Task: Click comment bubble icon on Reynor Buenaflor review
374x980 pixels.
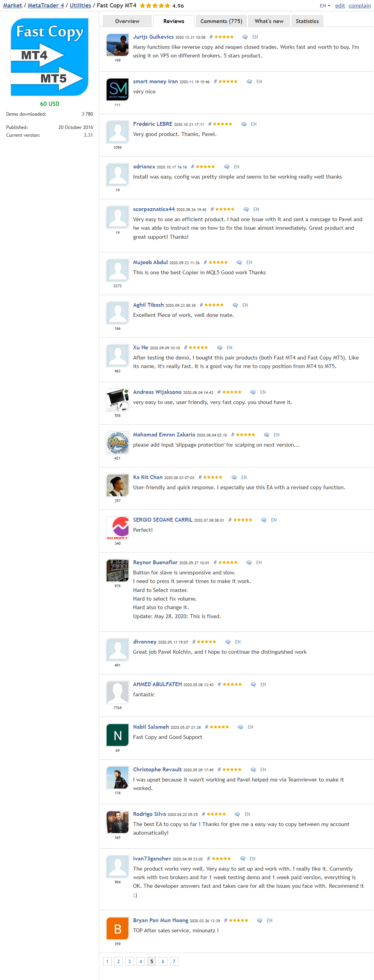Action: pyautogui.click(x=249, y=563)
